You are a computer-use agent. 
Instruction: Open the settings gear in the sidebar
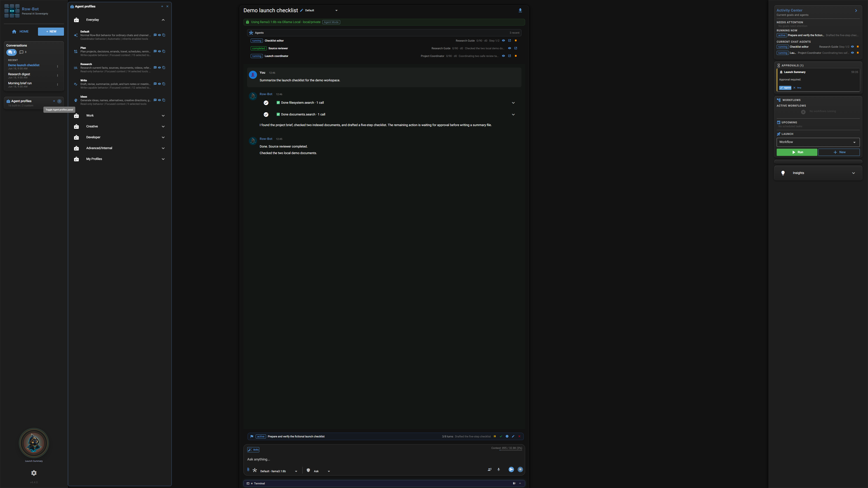[x=34, y=473]
